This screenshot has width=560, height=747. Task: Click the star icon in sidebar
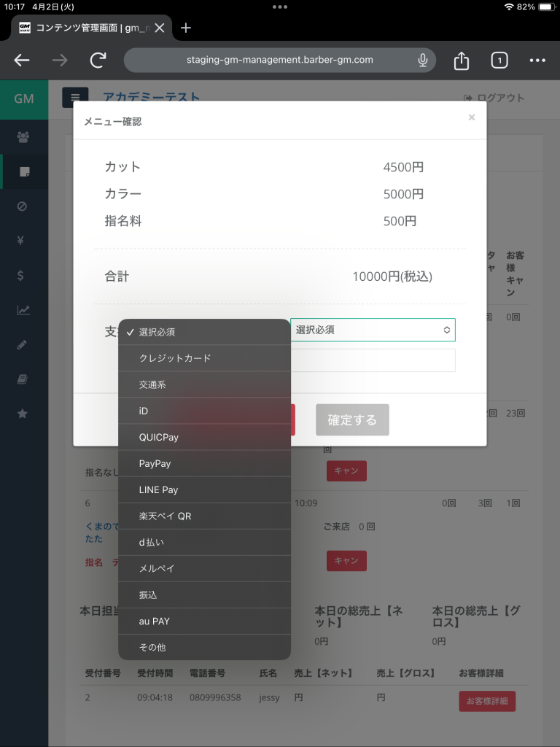[x=23, y=414]
